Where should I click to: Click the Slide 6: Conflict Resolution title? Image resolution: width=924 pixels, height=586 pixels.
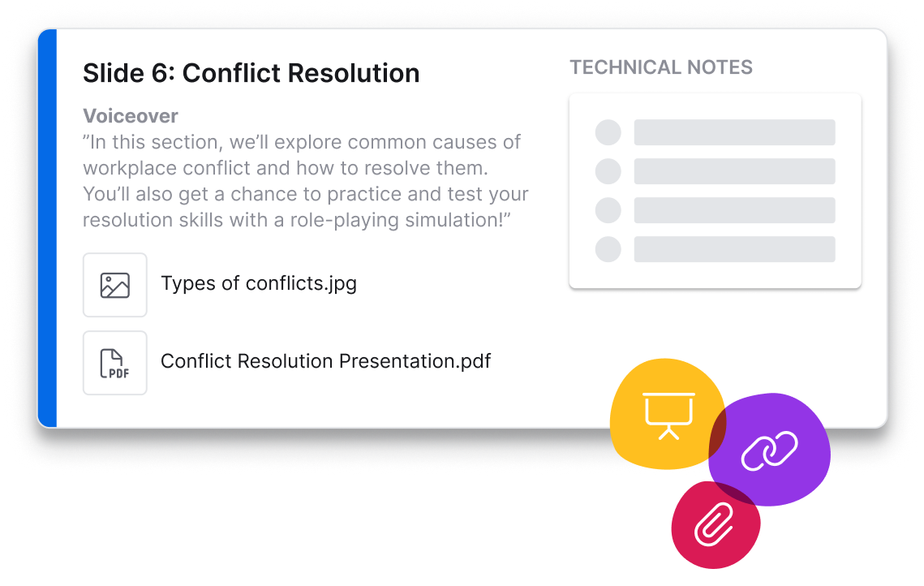pyautogui.click(x=251, y=73)
